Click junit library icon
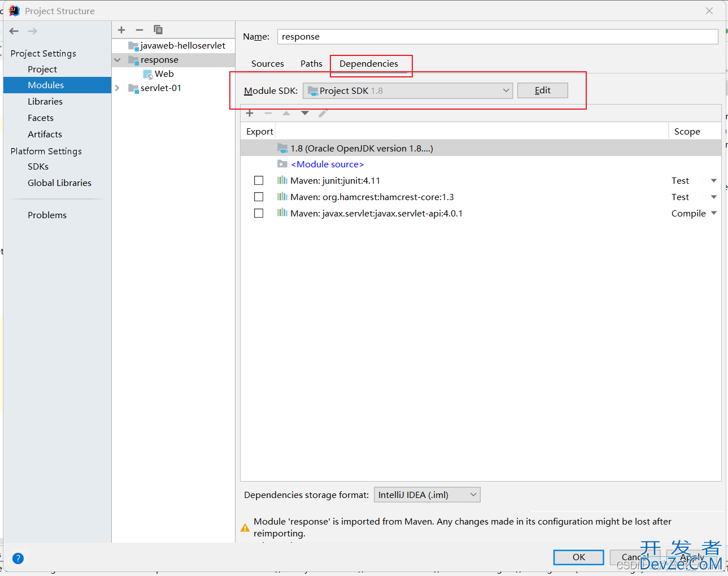The height and width of the screenshot is (576, 728). [x=282, y=180]
